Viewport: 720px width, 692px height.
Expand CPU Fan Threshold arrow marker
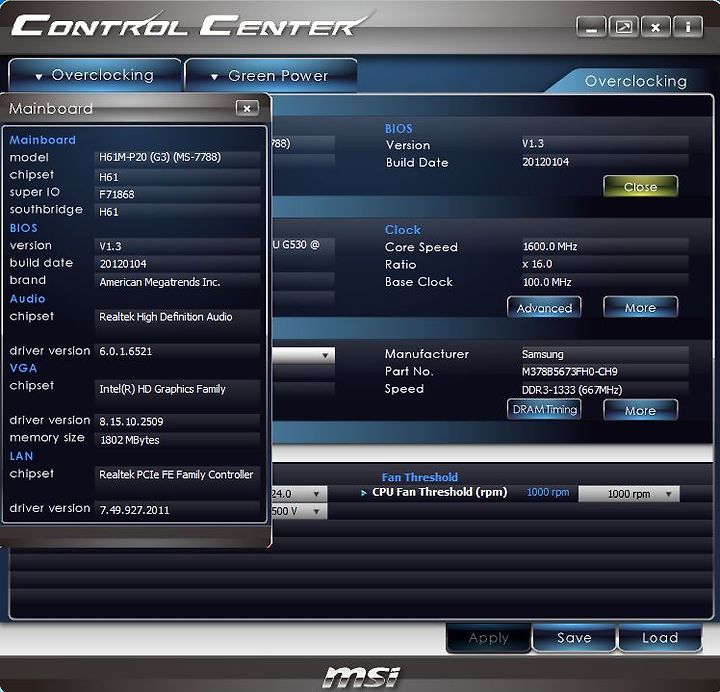364,493
